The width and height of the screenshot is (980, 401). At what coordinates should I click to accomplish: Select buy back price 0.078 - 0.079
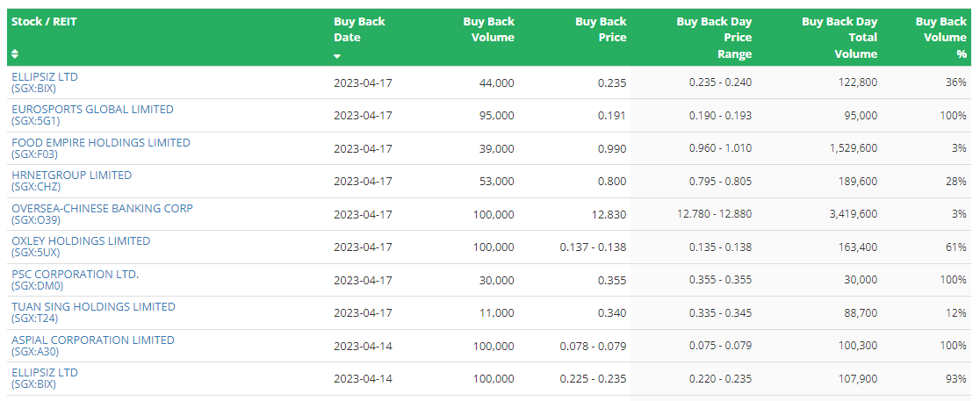click(x=593, y=346)
